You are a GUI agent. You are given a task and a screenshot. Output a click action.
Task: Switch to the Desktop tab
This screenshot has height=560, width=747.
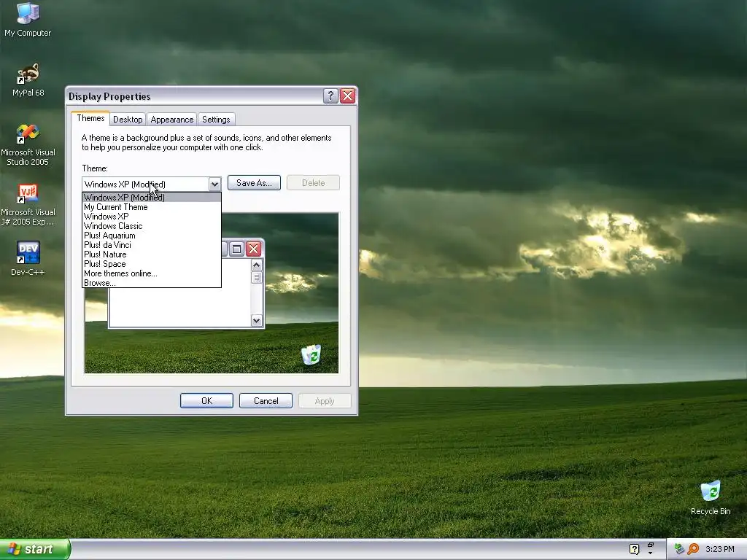(128, 120)
